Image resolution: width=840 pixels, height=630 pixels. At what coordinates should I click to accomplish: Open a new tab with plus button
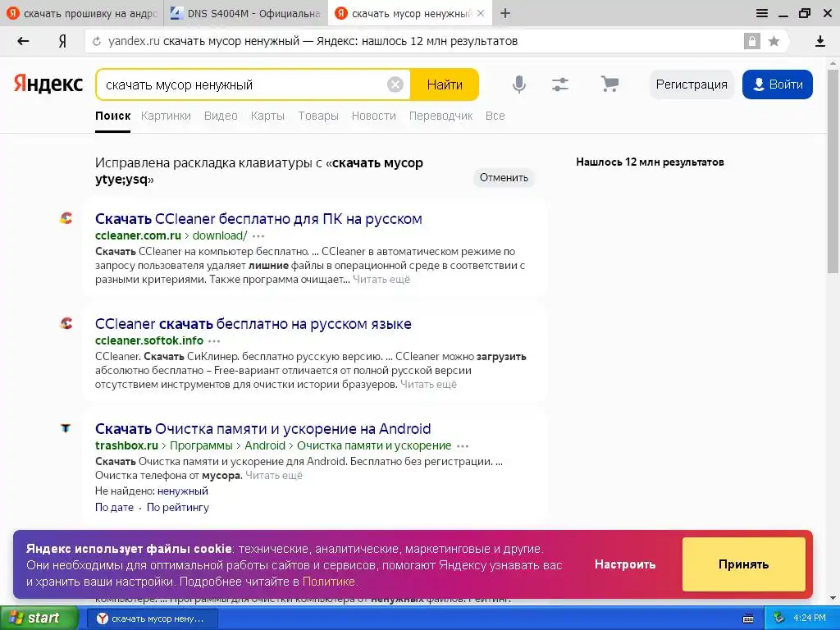(505, 13)
